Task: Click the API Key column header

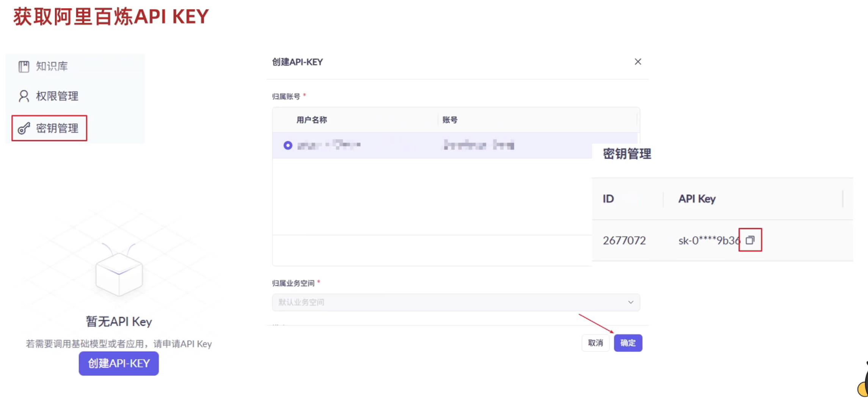Action: tap(697, 199)
